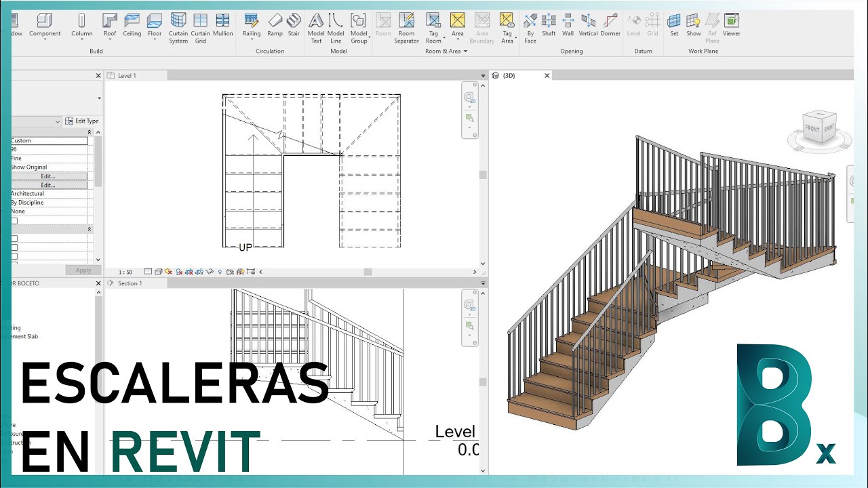Click the Level 1 horizontal scrollbar thumb
This screenshot has width=868, height=488.
pos(368,272)
